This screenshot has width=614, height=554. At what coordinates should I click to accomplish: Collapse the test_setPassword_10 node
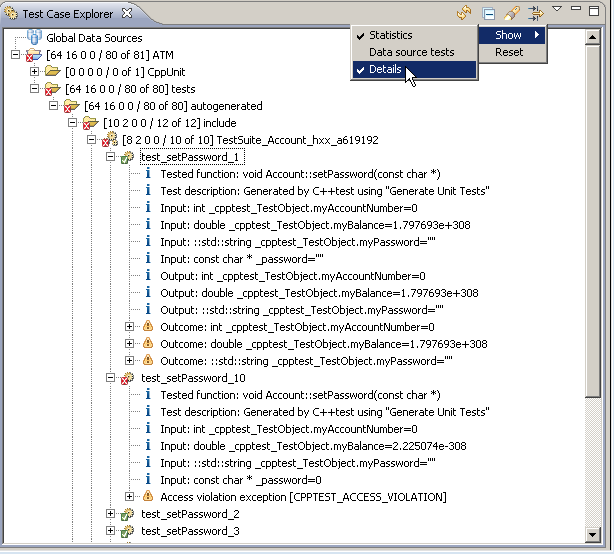(x=110, y=377)
